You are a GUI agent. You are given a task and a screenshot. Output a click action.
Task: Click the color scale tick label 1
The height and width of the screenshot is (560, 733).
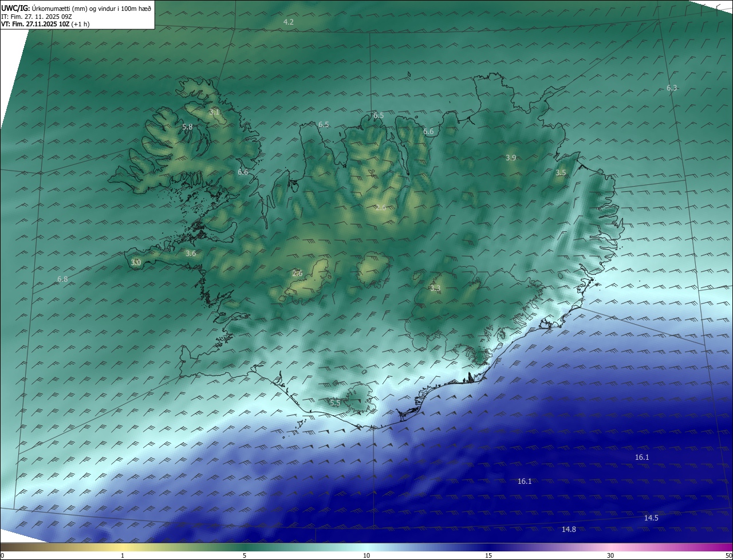pos(123,555)
